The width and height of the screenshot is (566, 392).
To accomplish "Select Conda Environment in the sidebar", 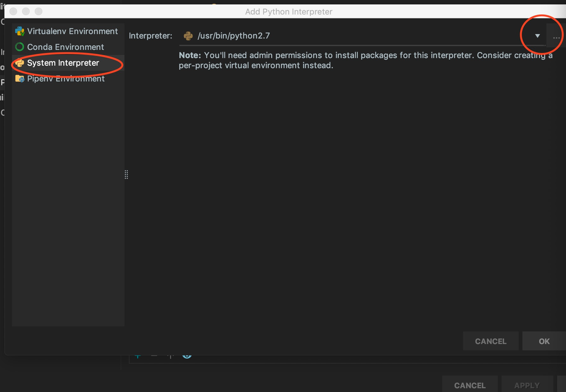I will 65,47.
